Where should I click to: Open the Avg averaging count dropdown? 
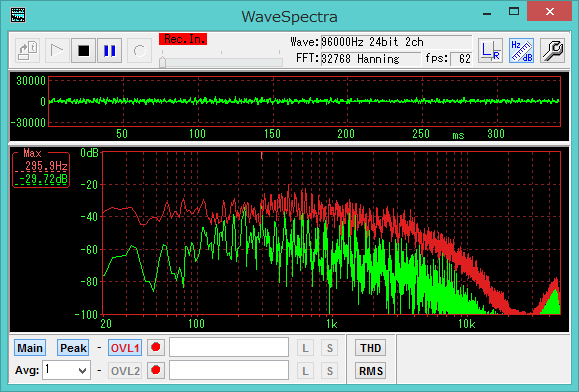(x=66, y=370)
